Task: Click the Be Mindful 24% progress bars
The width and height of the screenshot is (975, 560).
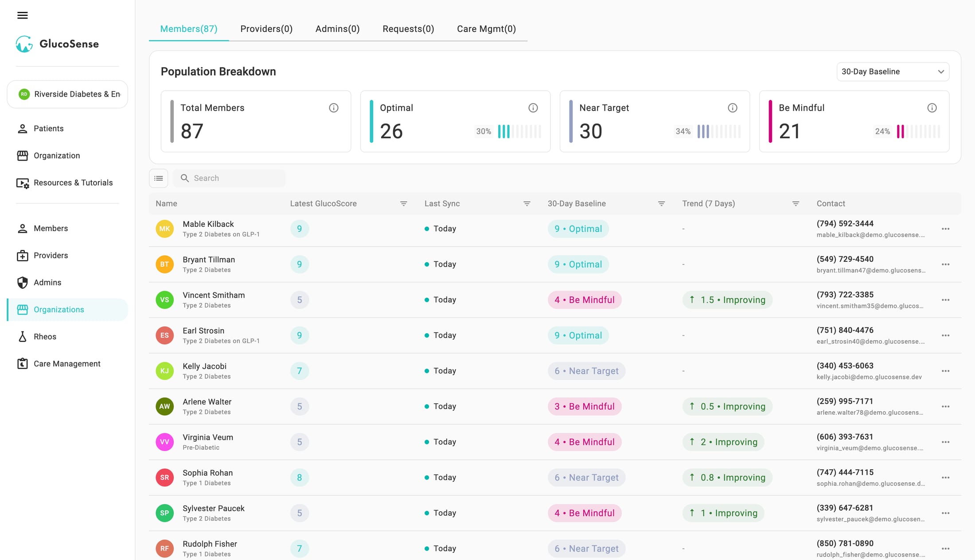Action: tap(918, 132)
